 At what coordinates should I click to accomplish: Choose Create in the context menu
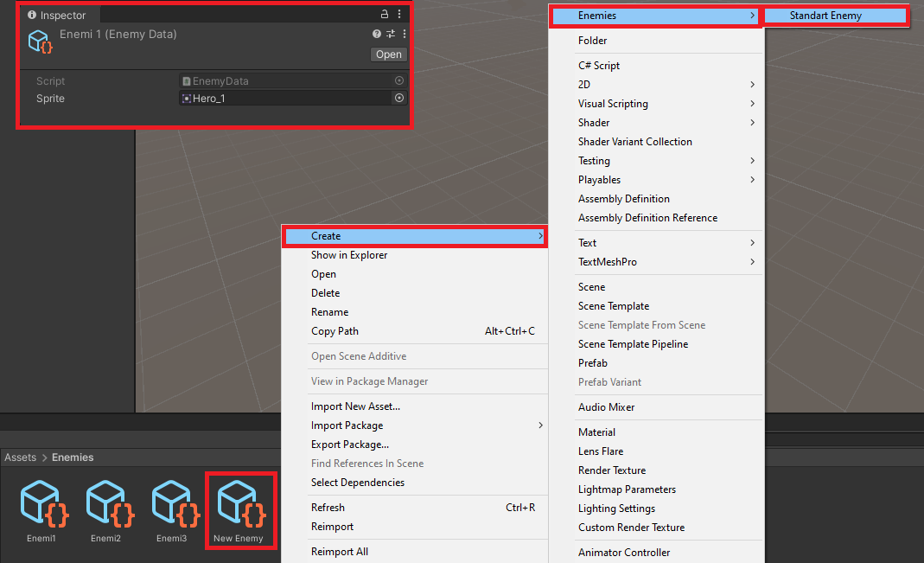tap(415, 236)
